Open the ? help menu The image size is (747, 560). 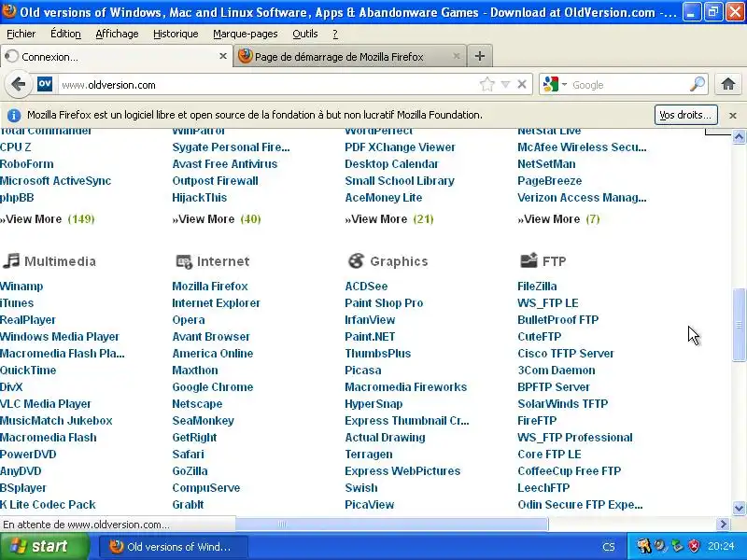coord(335,34)
